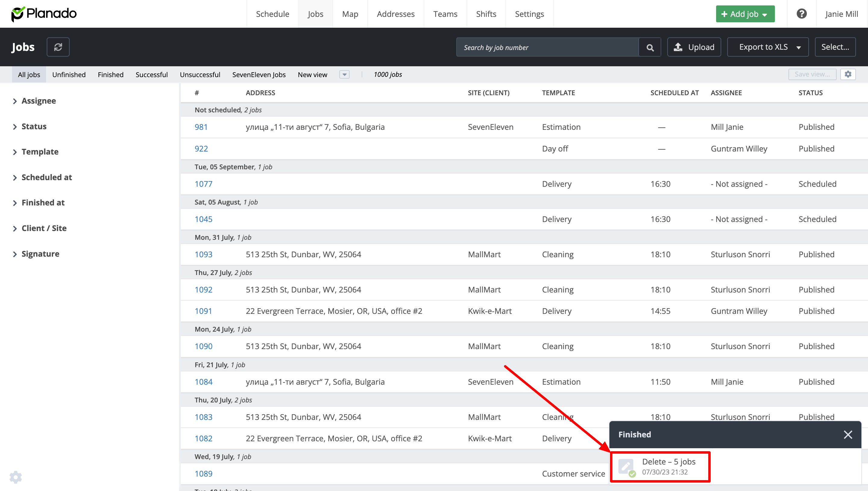
Task: Select the Unfinished jobs view
Action: point(69,74)
